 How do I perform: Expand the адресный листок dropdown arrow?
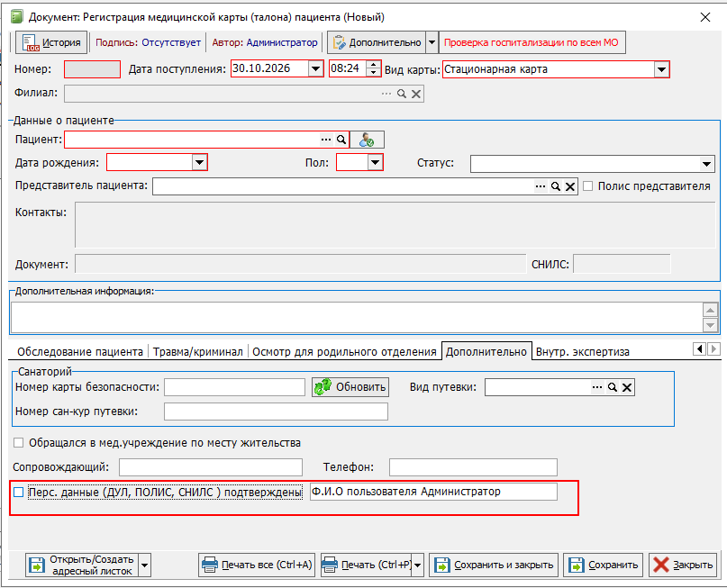coord(145,565)
